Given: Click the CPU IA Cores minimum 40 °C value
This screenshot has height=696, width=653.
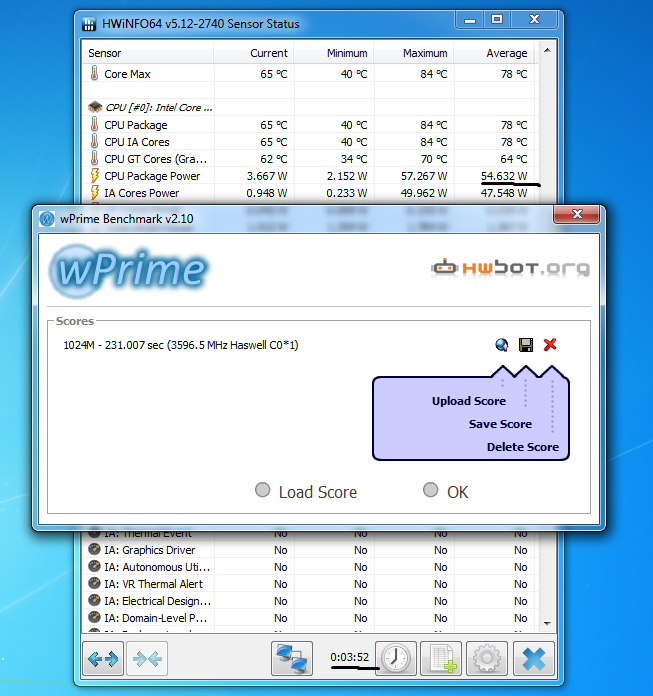Looking at the screenshot, I should (x=354, y=142).
